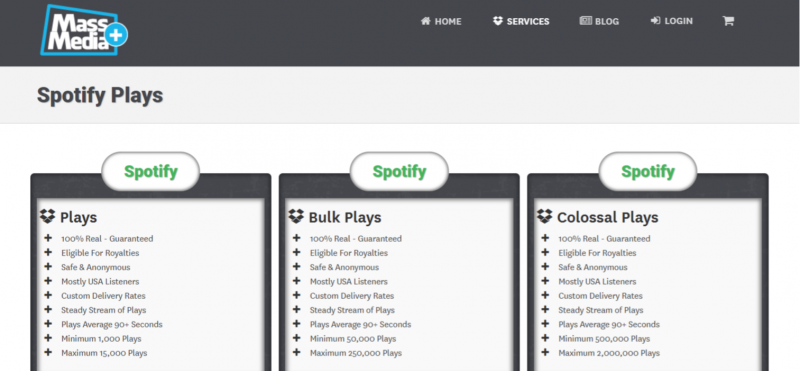Image resolution: width=800 pixels, height=371 pixels.
Task: Open the BLOG menu item
Action: (x=599, y=21)
